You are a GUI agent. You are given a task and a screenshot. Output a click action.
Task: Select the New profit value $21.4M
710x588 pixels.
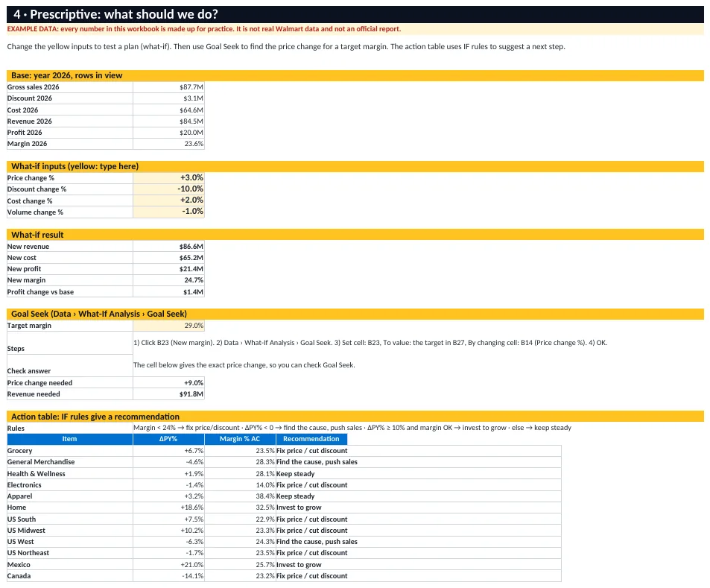pos(168,269)
